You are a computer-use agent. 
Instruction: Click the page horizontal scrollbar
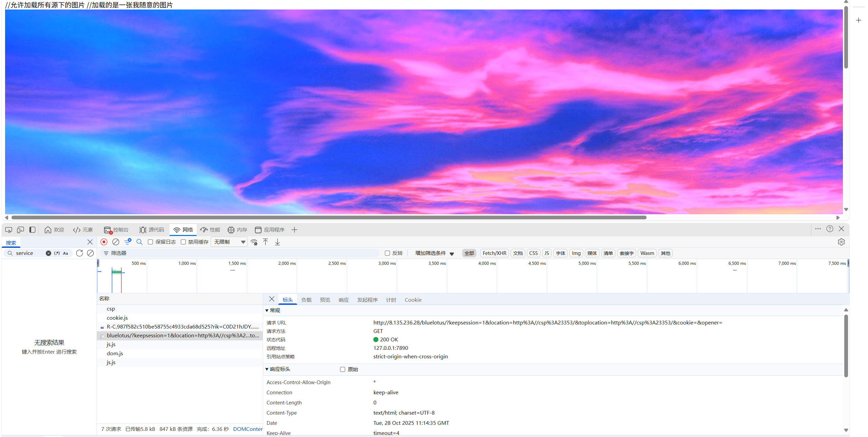tap(329, 217)
